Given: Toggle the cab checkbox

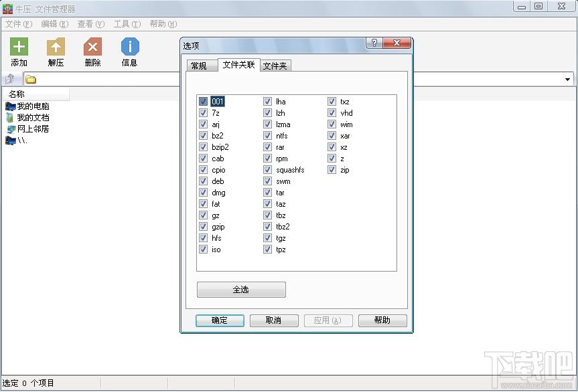Looking at the screenshot, I should pyautogui.click(x=203, y=159).
